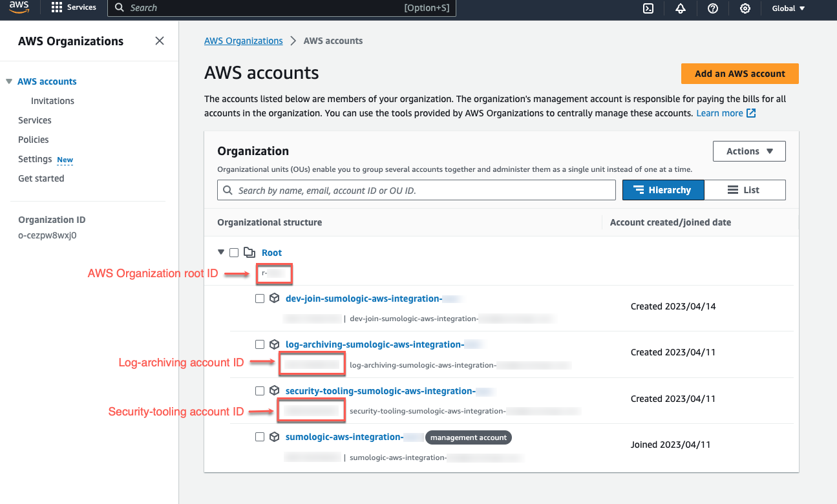The width and height of the screenshot is (837, 504).
Task: Check the checkbox for log-archiving-sumologic-aws-integration
Action: click(260, 344)
